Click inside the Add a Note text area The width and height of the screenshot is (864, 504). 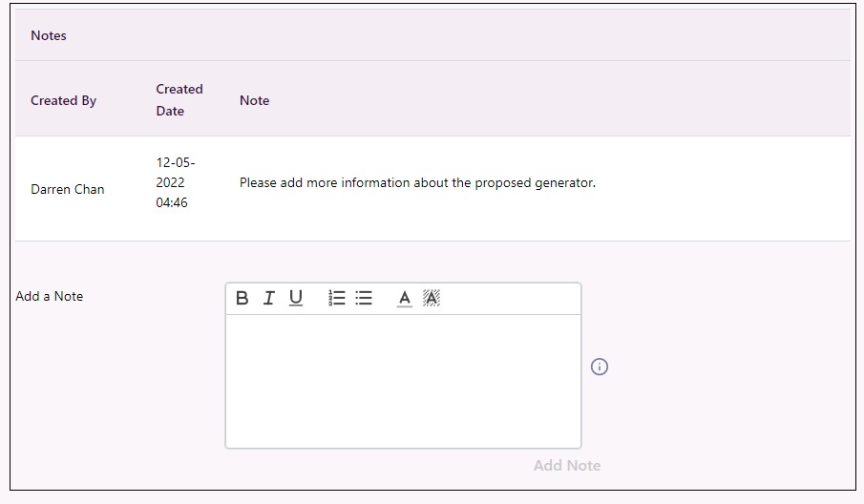[403, 381]
